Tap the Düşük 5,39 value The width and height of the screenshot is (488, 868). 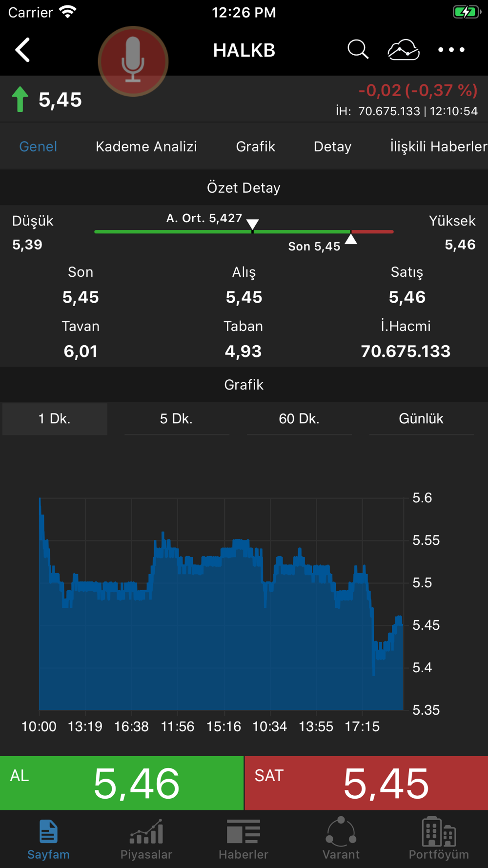(x=27, y=245)
